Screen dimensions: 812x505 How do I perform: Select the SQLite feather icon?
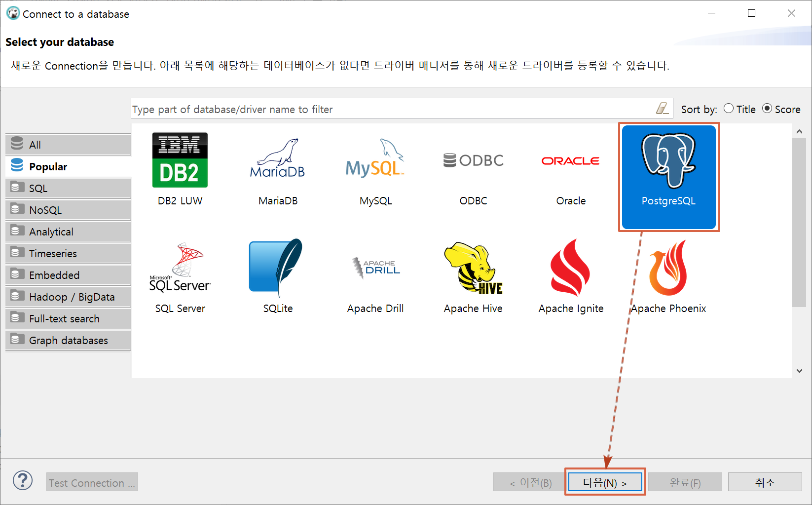[276, 267]
